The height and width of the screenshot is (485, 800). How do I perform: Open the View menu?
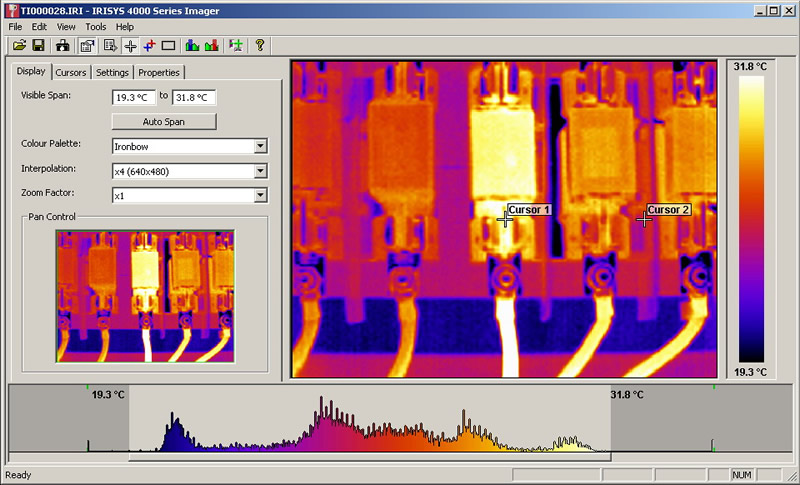pyautogui.click(x=66, y=26)
